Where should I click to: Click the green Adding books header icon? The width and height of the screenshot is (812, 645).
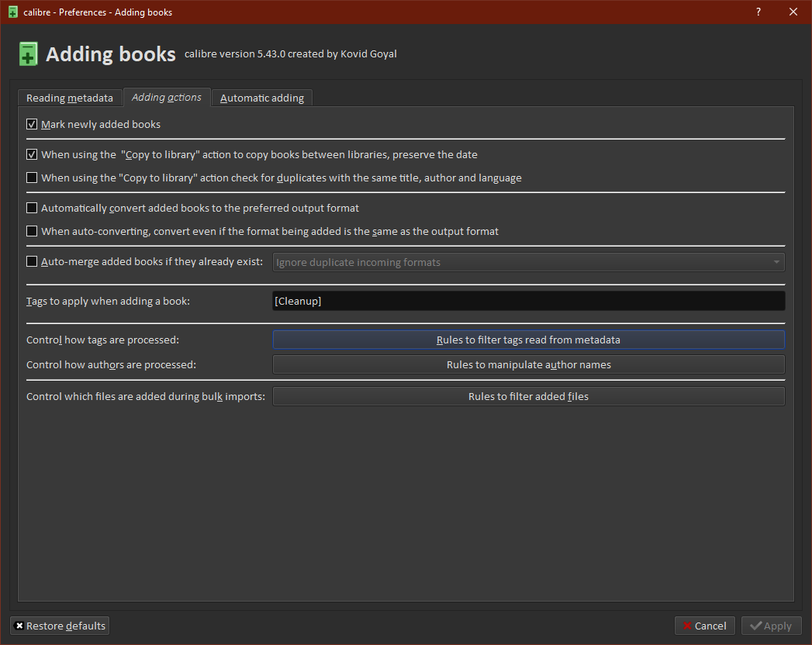click(x=29, y=53)
